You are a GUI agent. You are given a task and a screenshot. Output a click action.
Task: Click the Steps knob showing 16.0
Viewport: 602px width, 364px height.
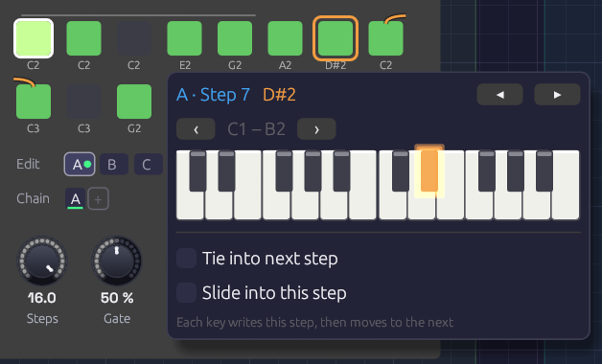click(x=42, y=261)
